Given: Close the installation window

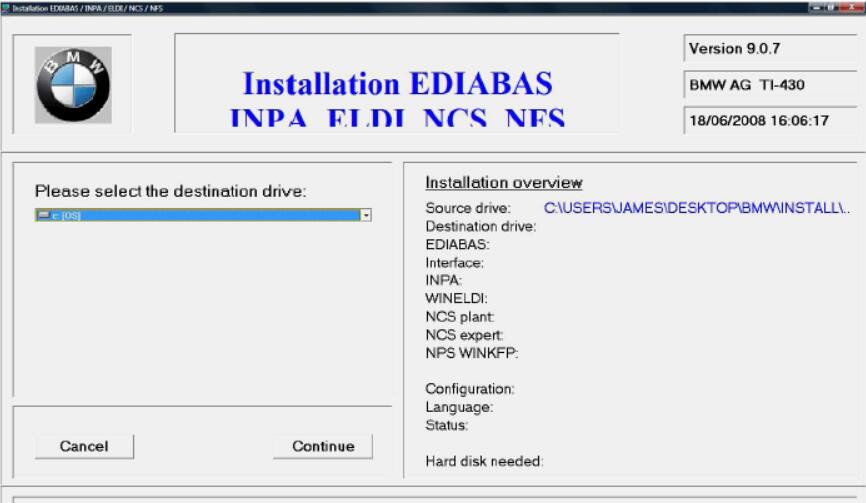Looking at the screenshot, I should (851, 8).
